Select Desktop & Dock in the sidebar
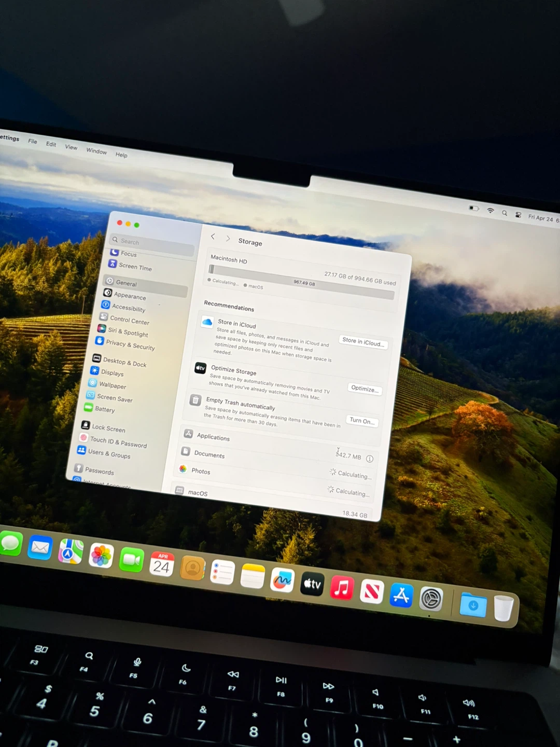This screenshot has width=560, height=747. click(120, 361)
